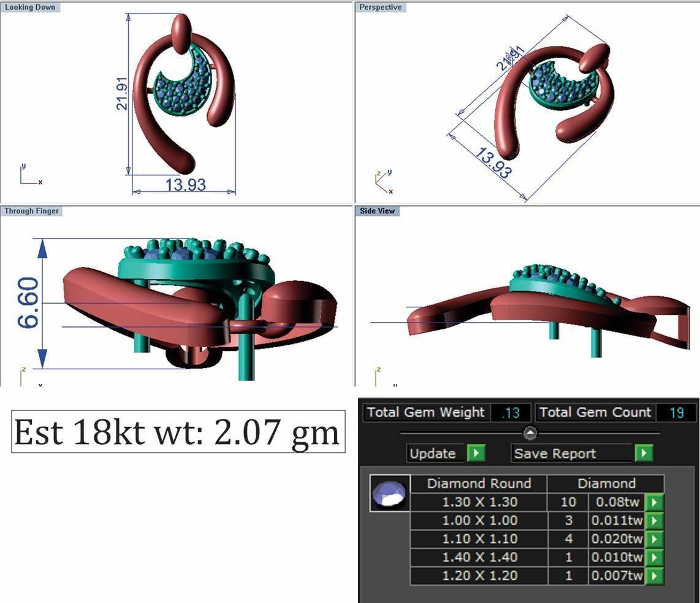Click the Diamond column header
700x603 pixels.
(x=606, y=483)
